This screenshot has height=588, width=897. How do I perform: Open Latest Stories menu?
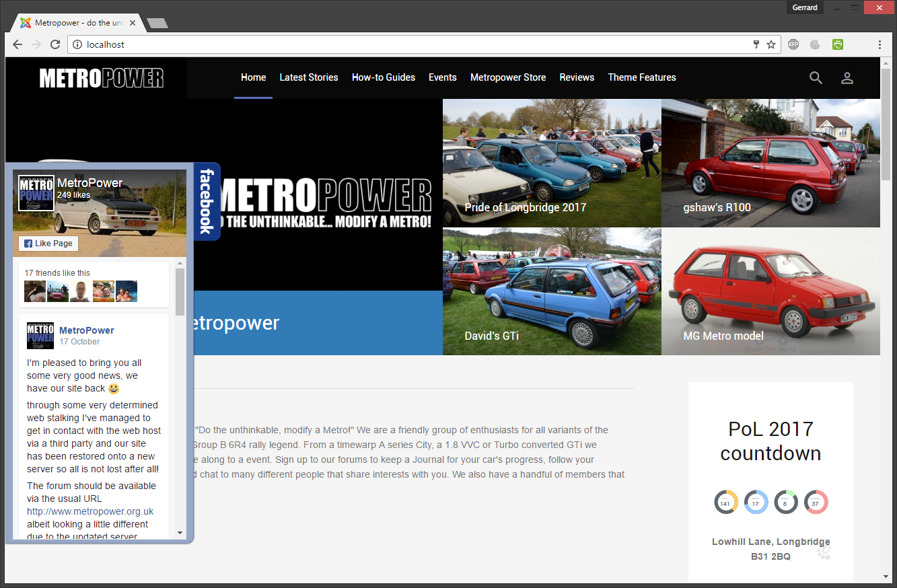tap(309, 77)
